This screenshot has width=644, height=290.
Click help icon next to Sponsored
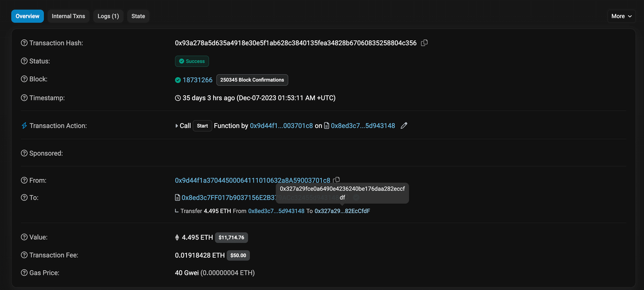coord(24,153)
